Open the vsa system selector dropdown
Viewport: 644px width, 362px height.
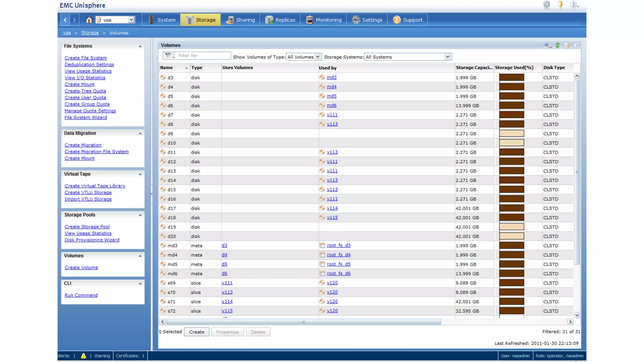coord(131,20)
